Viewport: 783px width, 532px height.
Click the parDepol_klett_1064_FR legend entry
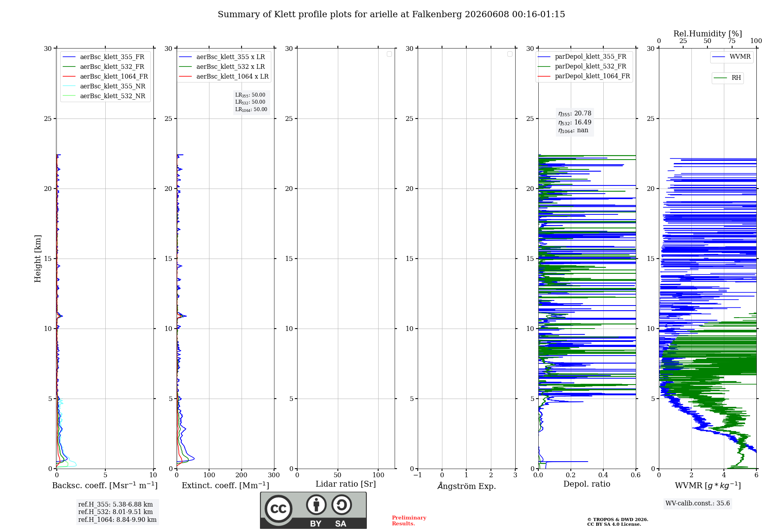(x=584, y=76)
